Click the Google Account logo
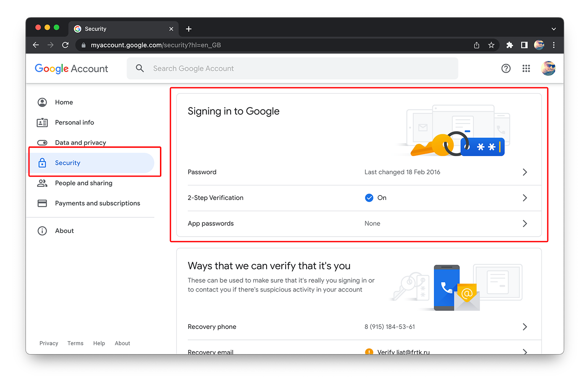The width and height of the screenshot is (588, 386). click(71, 68)
